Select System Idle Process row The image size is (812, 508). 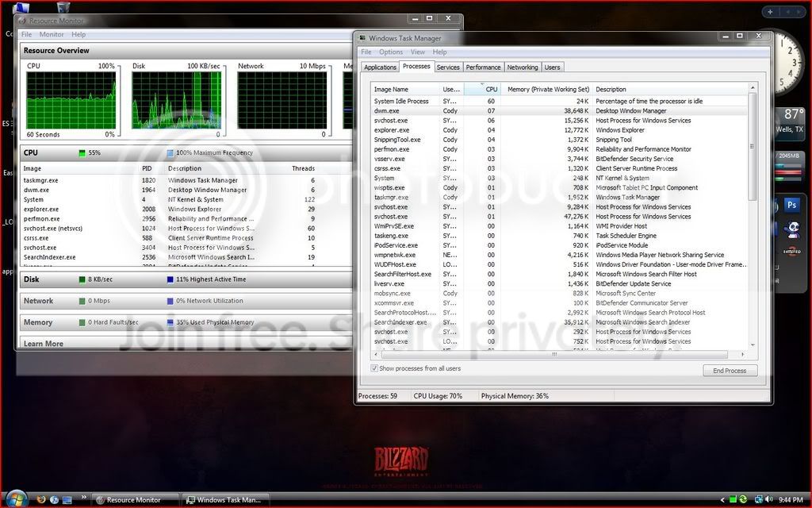pyautogui.click(x=559, y=101)
